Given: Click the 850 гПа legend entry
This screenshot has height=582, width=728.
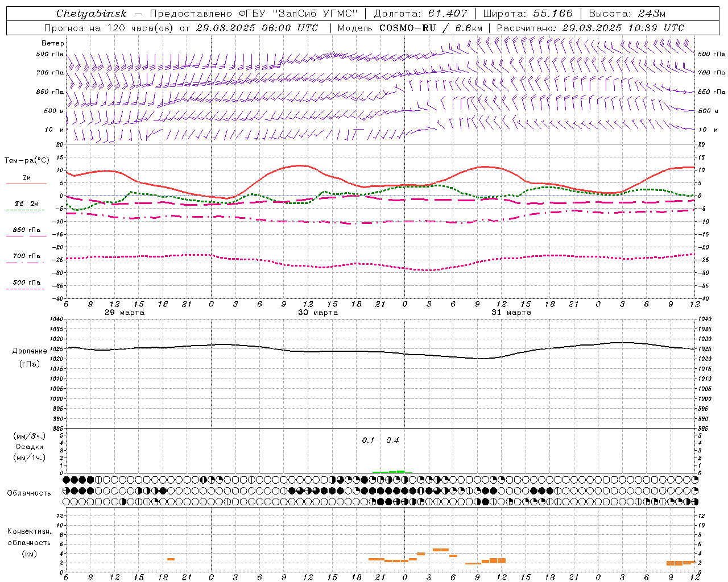Looking at the screenshot, I should (x=26, y=230).
